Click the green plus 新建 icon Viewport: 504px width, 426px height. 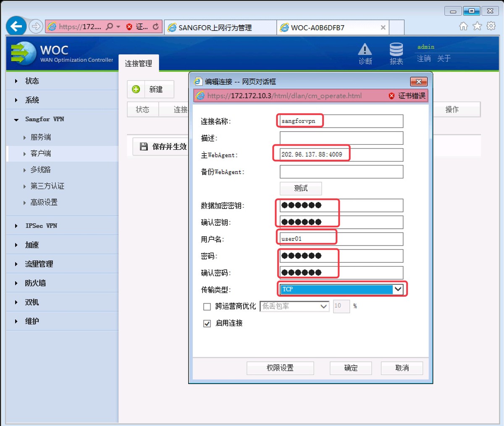pyautogui.click(x=136, y=89)
